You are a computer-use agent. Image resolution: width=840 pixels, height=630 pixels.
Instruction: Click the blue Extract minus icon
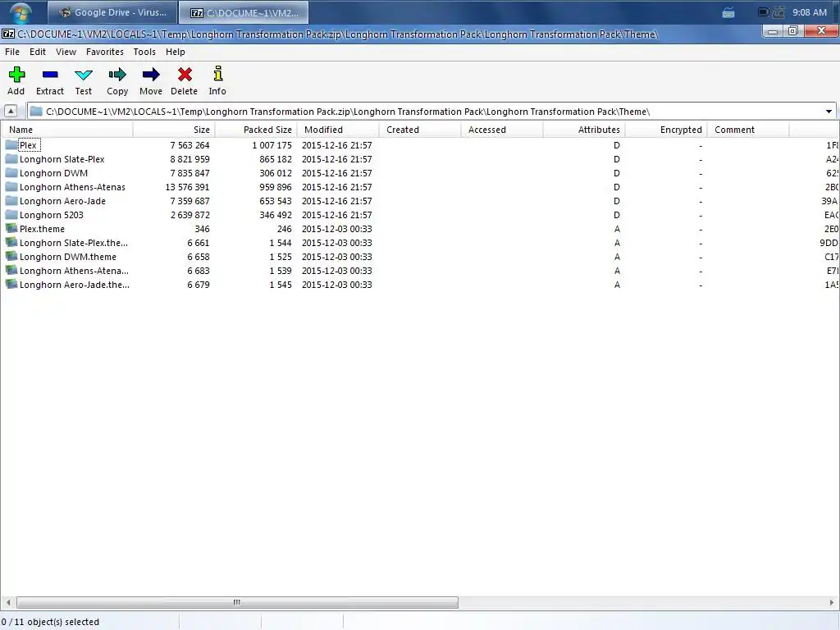click(50, 75)
